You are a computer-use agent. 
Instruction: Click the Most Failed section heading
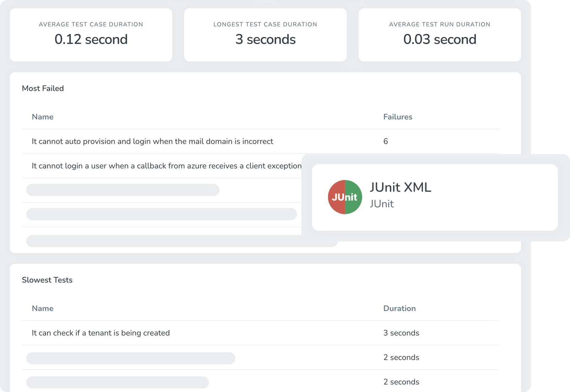click(x=43, y=88)
